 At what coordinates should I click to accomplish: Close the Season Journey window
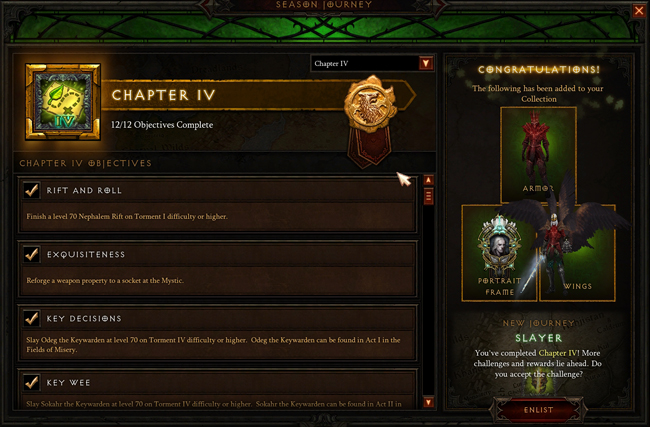(x=639, y=10)
